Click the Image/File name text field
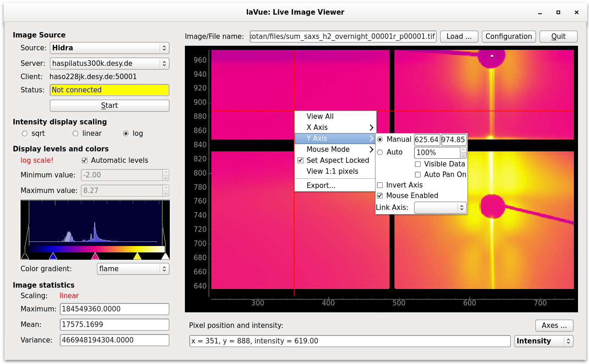 [343, 37]
